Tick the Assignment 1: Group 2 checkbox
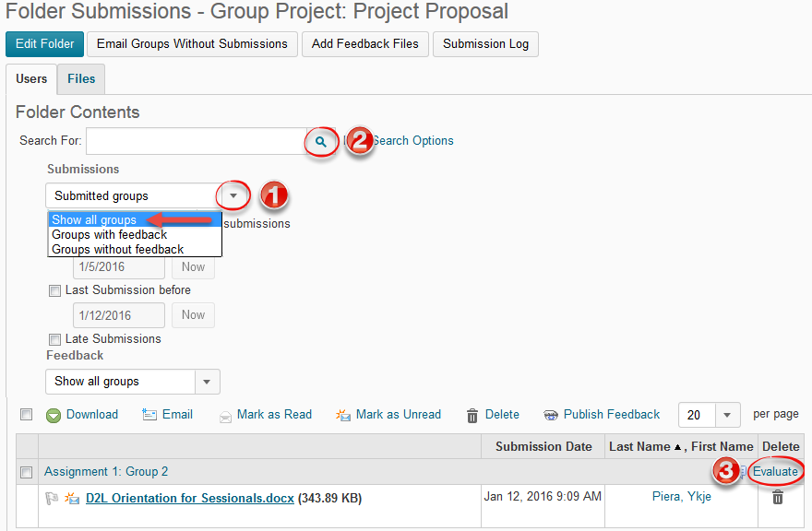 (x=26, y=472)
